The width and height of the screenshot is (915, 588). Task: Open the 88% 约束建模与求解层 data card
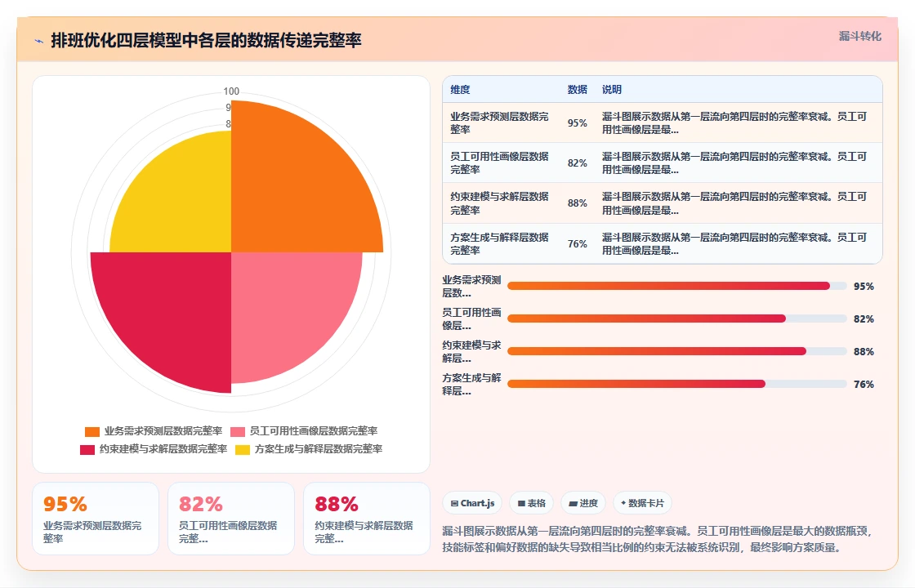click(367, 519)
